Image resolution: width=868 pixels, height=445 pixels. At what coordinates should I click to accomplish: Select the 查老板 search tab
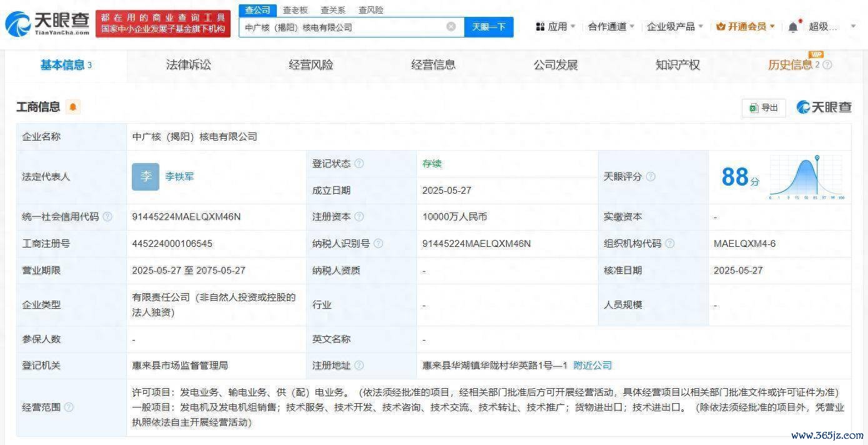pos(295,10)
